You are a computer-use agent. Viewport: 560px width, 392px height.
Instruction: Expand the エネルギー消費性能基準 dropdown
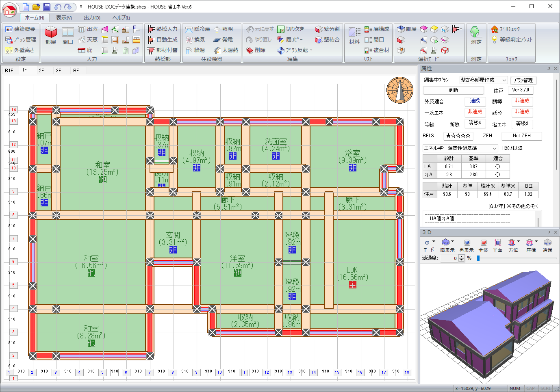click(x=495, y=148)
